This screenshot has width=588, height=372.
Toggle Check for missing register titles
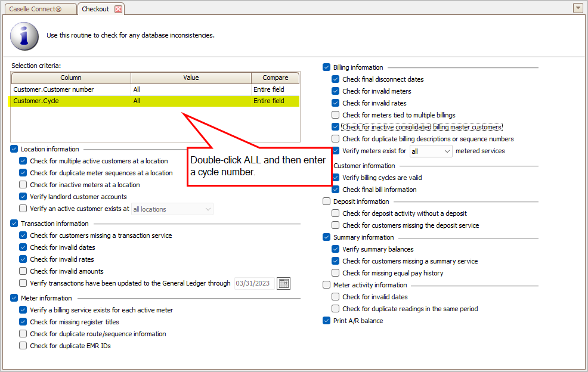coord(23,322)
